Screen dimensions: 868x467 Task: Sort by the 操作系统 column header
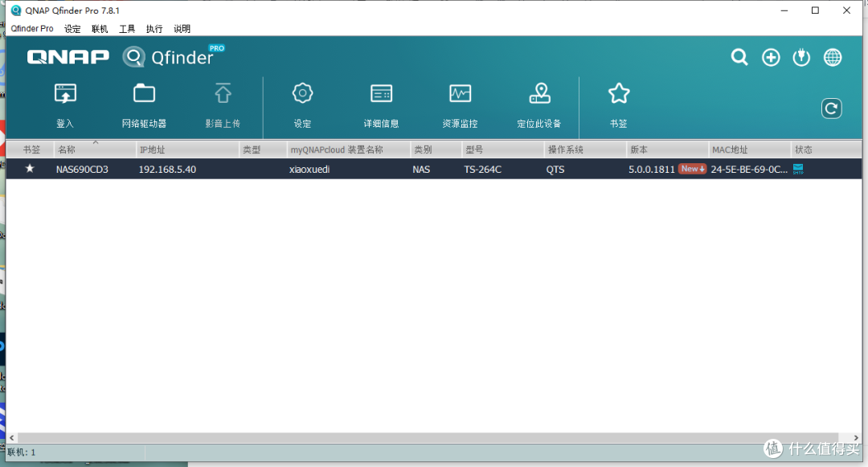[585, 150]
